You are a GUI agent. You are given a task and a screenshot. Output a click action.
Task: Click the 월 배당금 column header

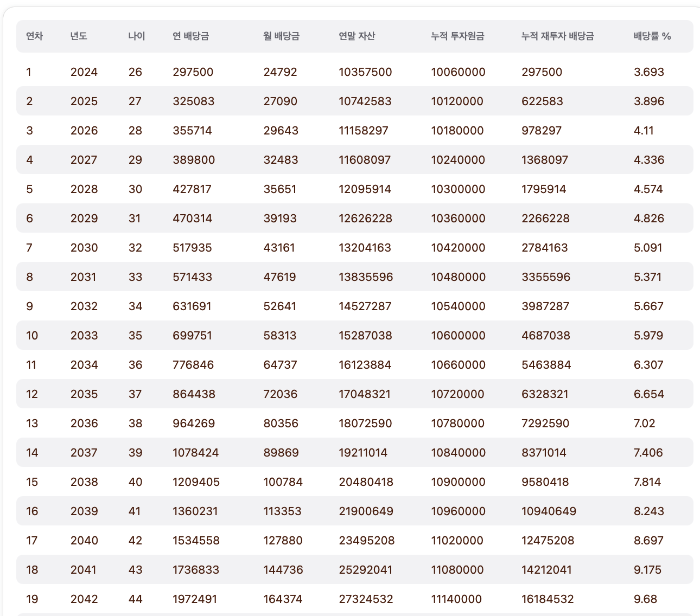click(x=282, y=36)
